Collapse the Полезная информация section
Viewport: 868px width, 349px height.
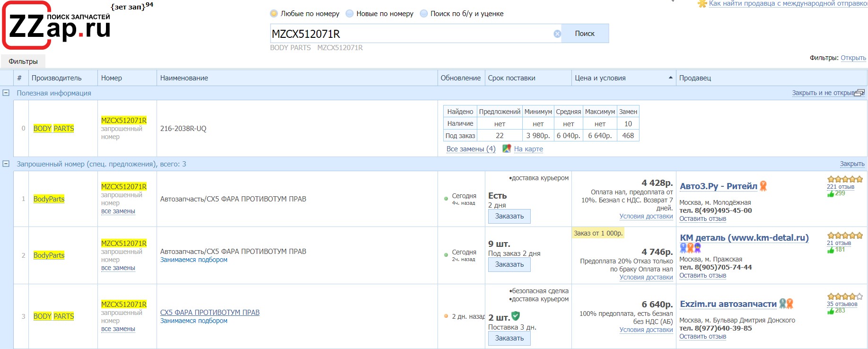(x=6, y=93)
